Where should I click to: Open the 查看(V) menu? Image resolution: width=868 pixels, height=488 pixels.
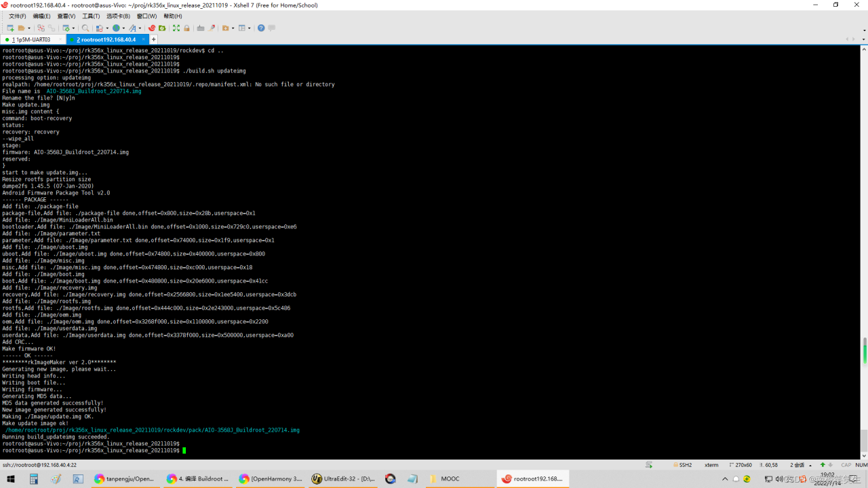click(66, 16)
